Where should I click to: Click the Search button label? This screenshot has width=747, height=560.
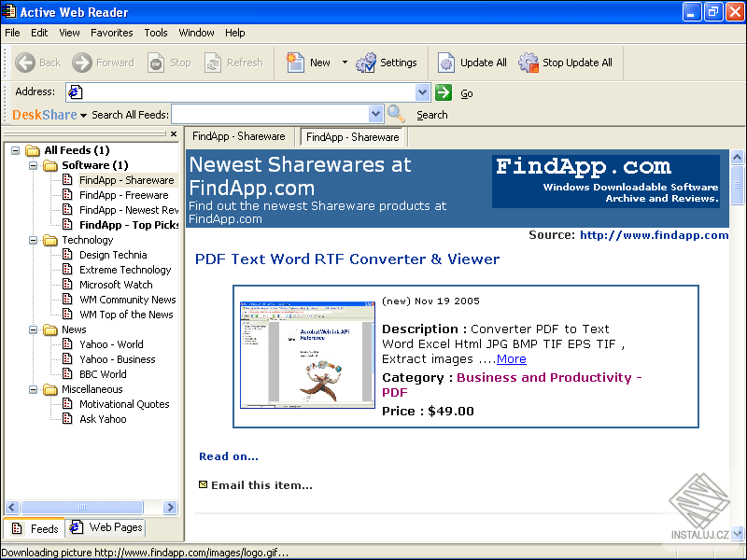[432, 115]
